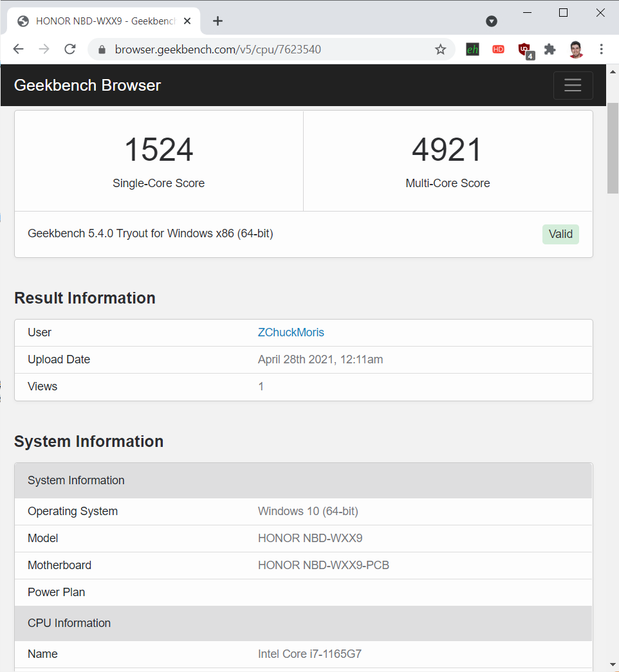
Task: Click the vertical scrollbar thumb
Action: [613, 149]
